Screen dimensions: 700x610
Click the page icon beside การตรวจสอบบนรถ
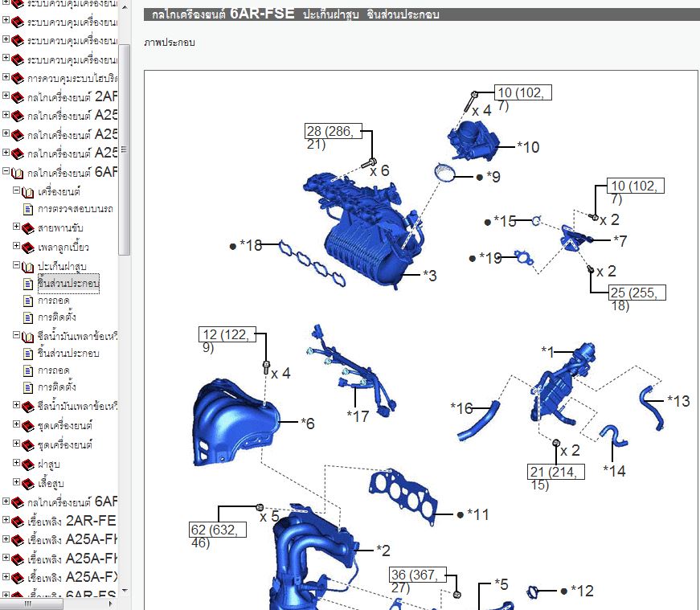pos(29,209)
